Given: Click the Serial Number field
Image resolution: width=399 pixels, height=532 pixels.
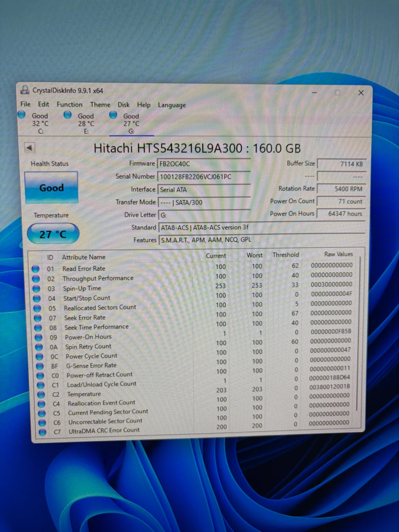Looking at the screenshot, I should tap(204, 177).
